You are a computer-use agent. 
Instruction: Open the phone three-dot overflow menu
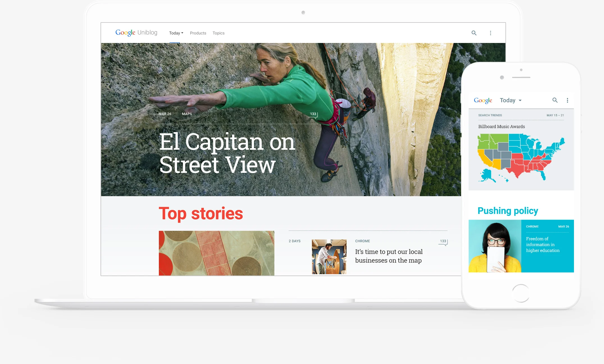pos(567,100)
